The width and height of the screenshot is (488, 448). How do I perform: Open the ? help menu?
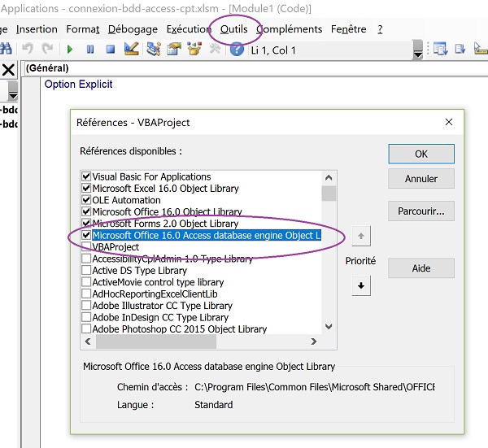point(380,29)
